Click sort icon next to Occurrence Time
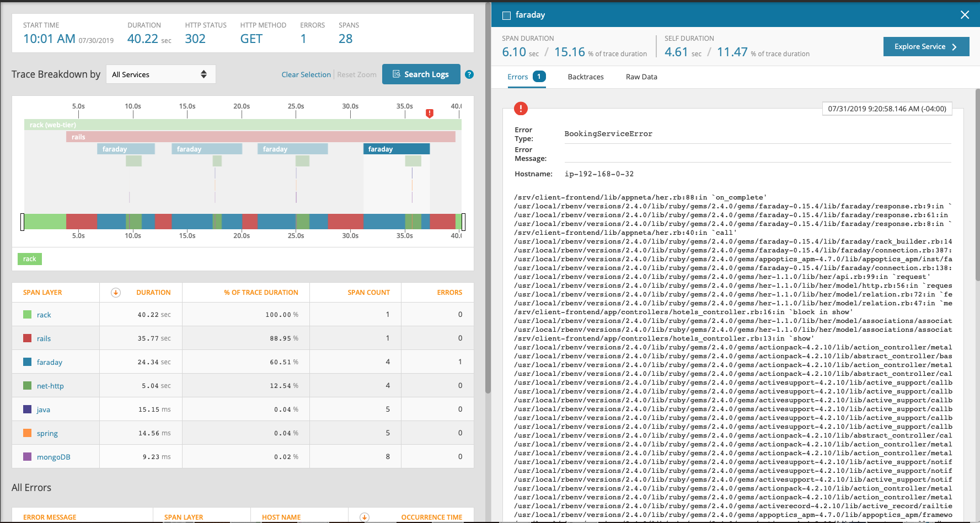 (365, 517)
